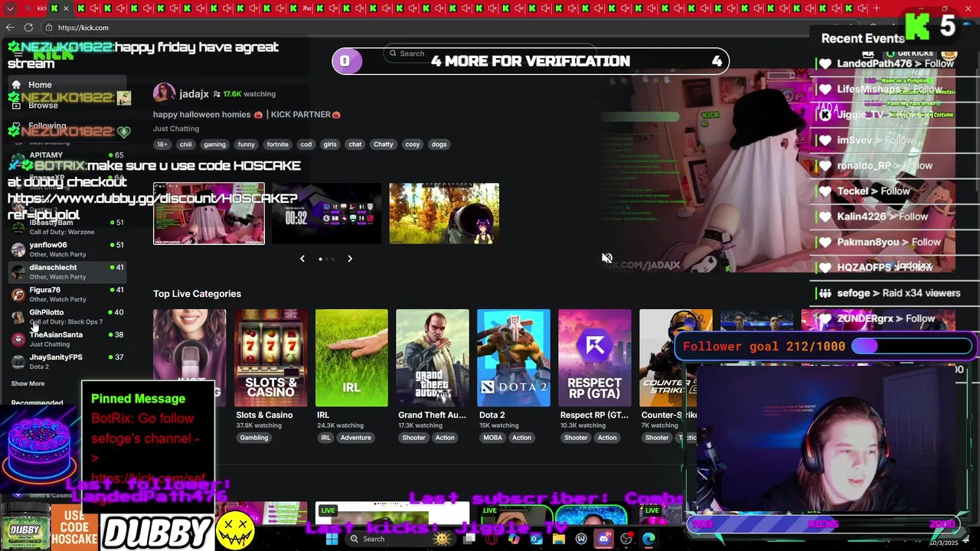Select the dilanschlecht channel row

pos(67,272)
